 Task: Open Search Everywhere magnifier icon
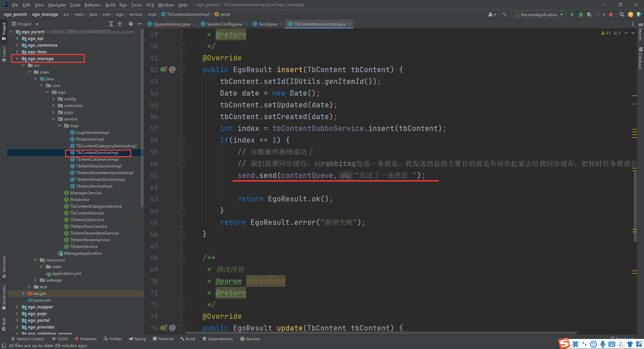point(622,14)
